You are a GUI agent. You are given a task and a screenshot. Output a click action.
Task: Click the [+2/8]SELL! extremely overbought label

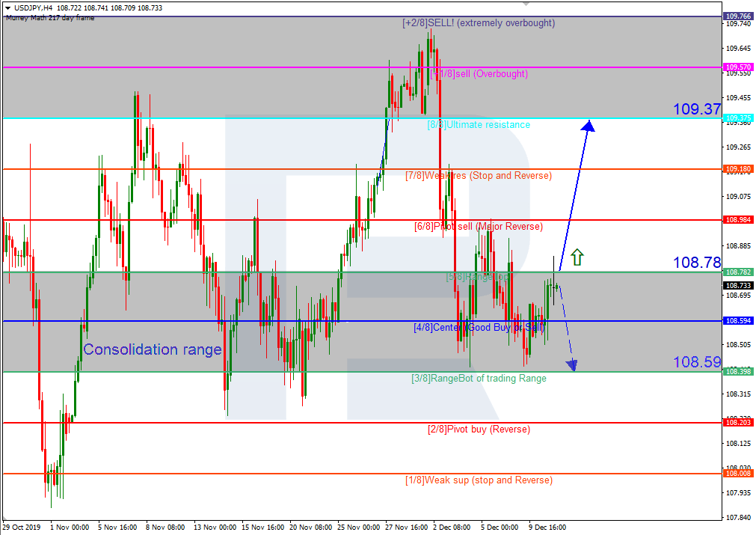click(x=477, y=23)
